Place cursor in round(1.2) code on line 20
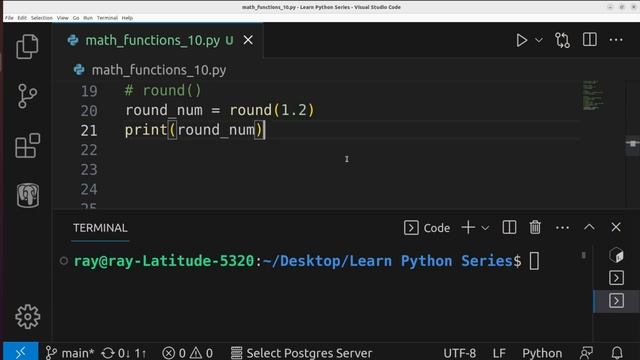This screenshot has width=640, height=360. (272, 110)
